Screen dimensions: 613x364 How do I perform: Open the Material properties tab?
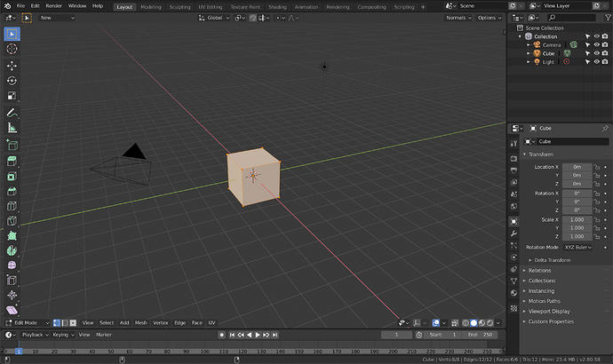coord(513,293)
